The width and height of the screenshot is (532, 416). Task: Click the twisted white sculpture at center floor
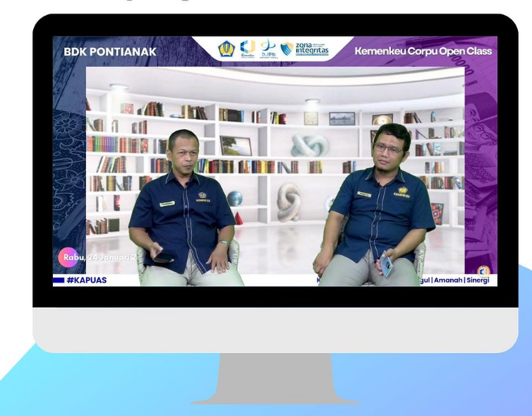(288, 202)
